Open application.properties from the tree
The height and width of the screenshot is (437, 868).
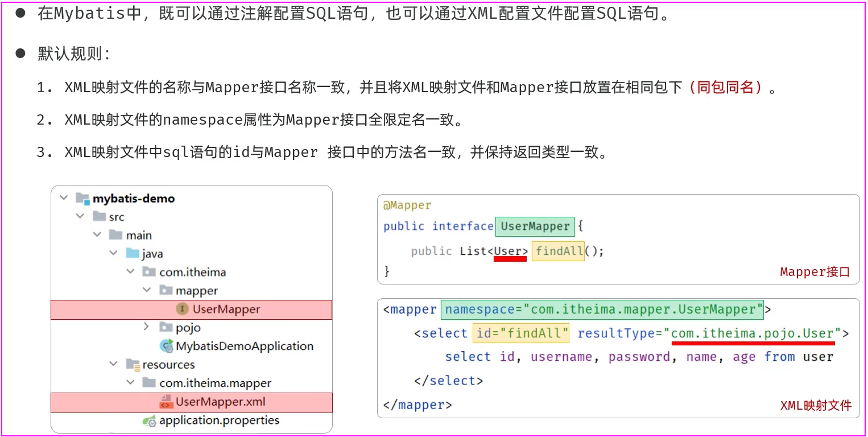click(x=219, y=420)
